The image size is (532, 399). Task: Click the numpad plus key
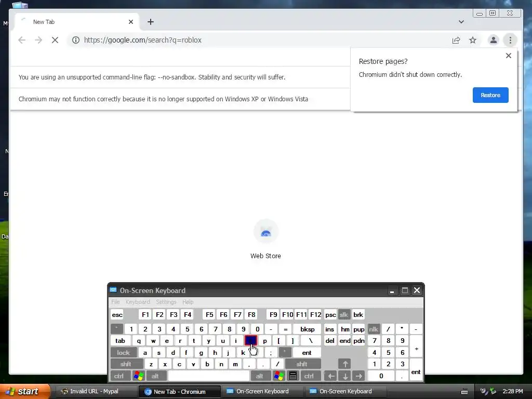[416, 347]
